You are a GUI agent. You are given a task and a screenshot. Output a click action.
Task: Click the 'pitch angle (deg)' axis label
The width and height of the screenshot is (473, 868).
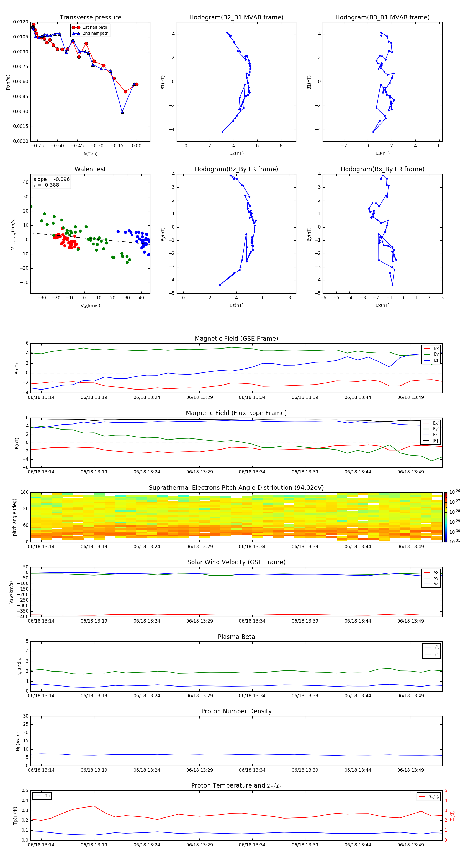click(x=14, y=517)
